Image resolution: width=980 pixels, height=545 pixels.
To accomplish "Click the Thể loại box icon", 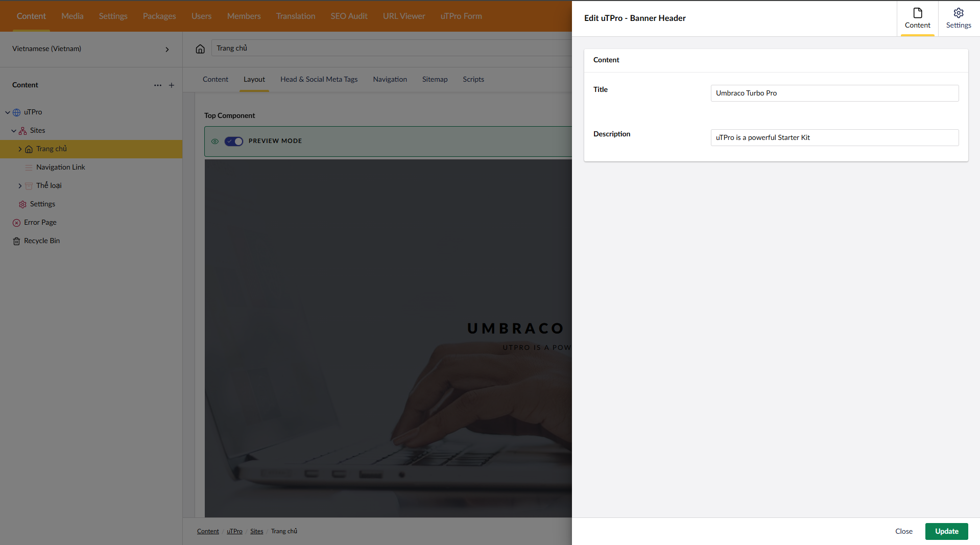I will [x=29, y=186].
